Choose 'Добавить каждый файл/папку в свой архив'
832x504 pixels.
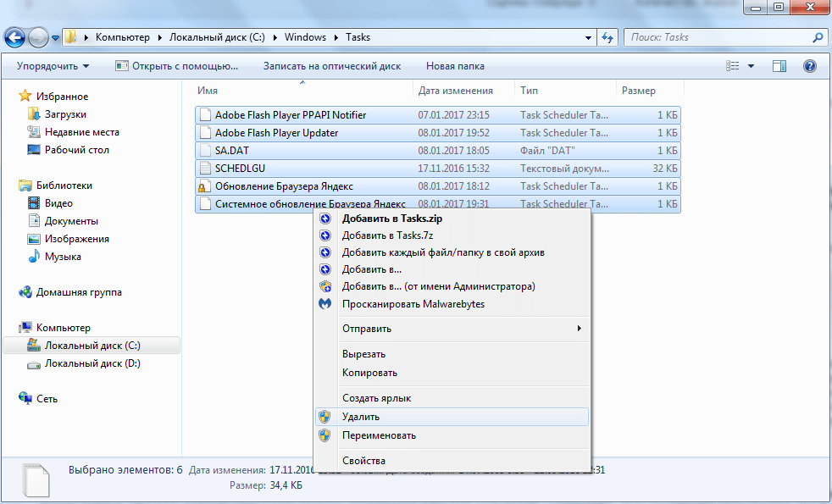(x=452, y=252)
